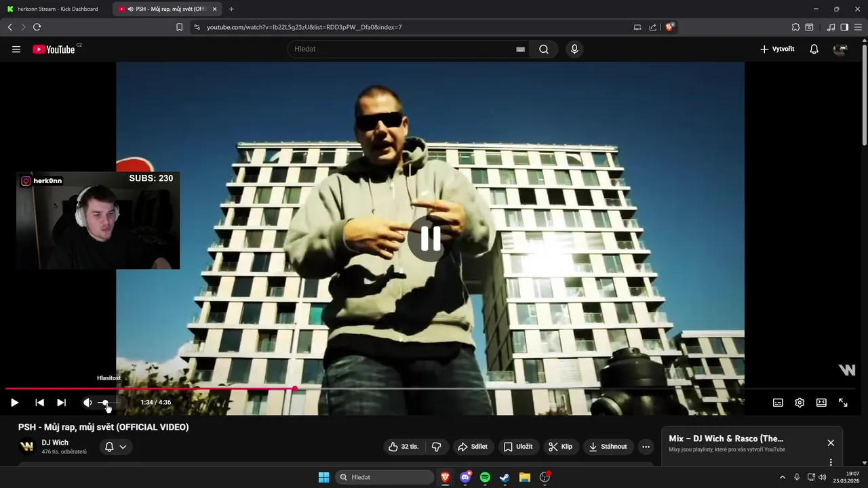Switch to herkonn Stream Kick Dashboard tab
868x488 pixels.
tap(56, 9)
